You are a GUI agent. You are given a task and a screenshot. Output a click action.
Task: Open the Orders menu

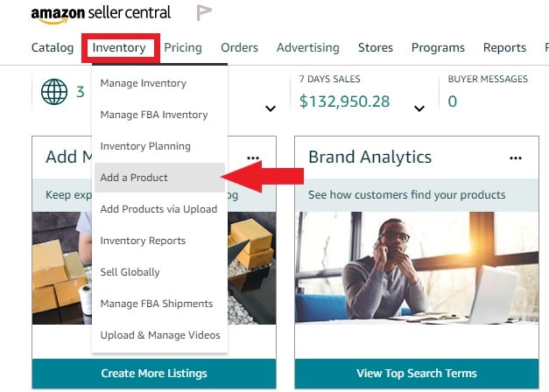pos(240,47)
